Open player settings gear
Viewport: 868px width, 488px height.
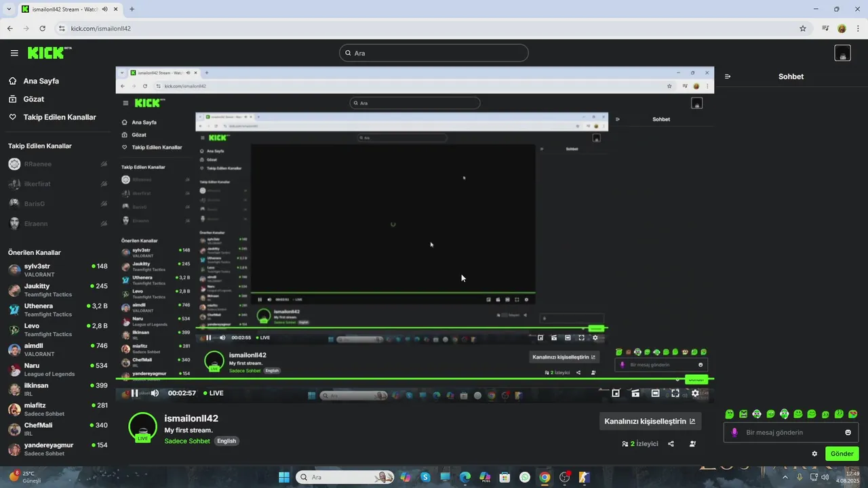[695, 393]
